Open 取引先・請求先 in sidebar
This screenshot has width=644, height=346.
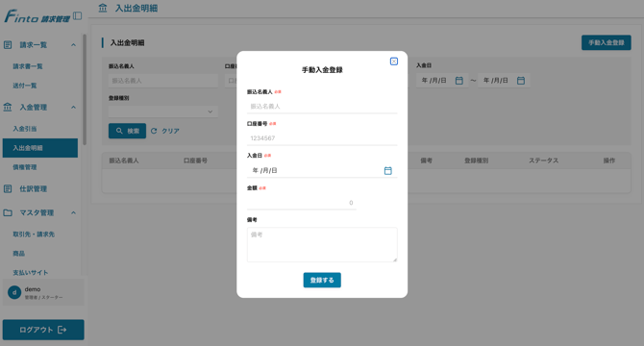pos(34,234)
